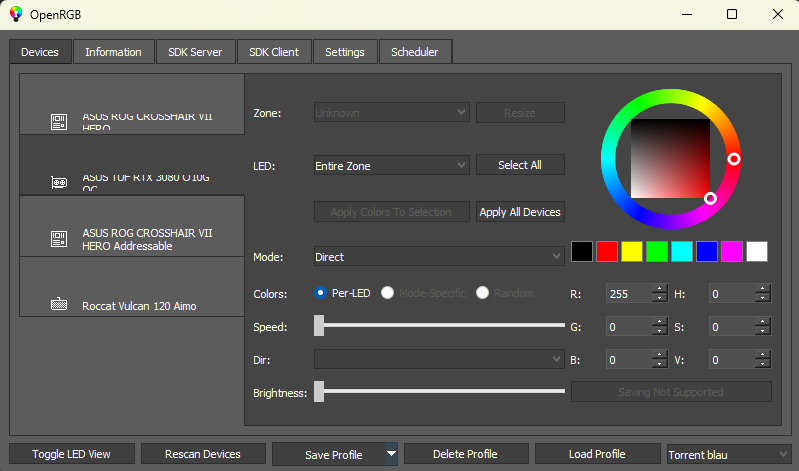Click the OpenRGB app icon in title bar
799x471 pixels.
16,14
